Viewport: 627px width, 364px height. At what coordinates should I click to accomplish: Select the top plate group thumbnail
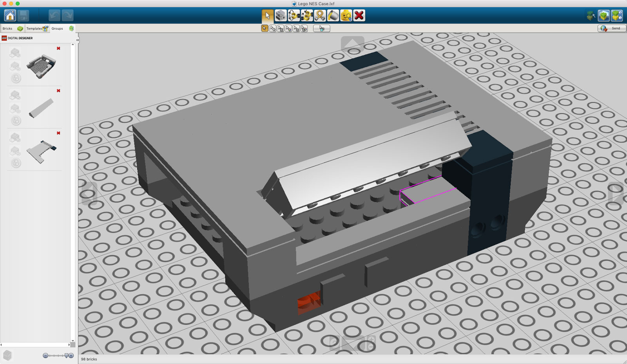tap(41, 151)
